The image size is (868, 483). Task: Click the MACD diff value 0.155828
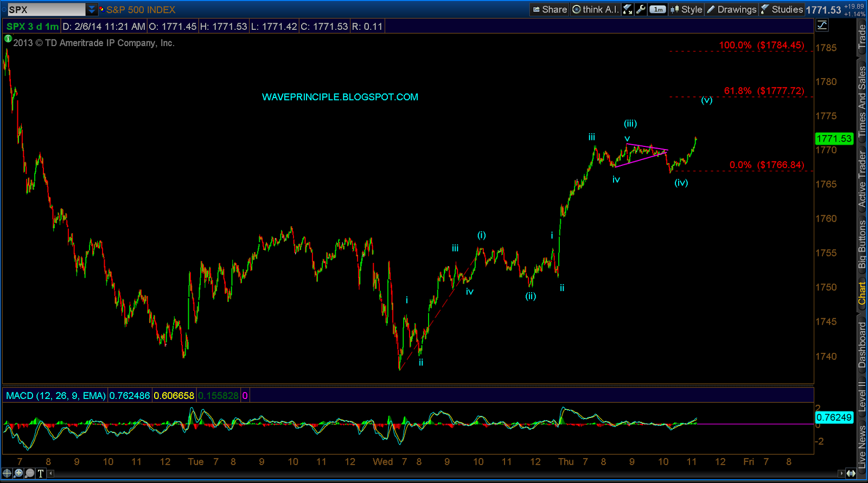(x=218, y=396)
